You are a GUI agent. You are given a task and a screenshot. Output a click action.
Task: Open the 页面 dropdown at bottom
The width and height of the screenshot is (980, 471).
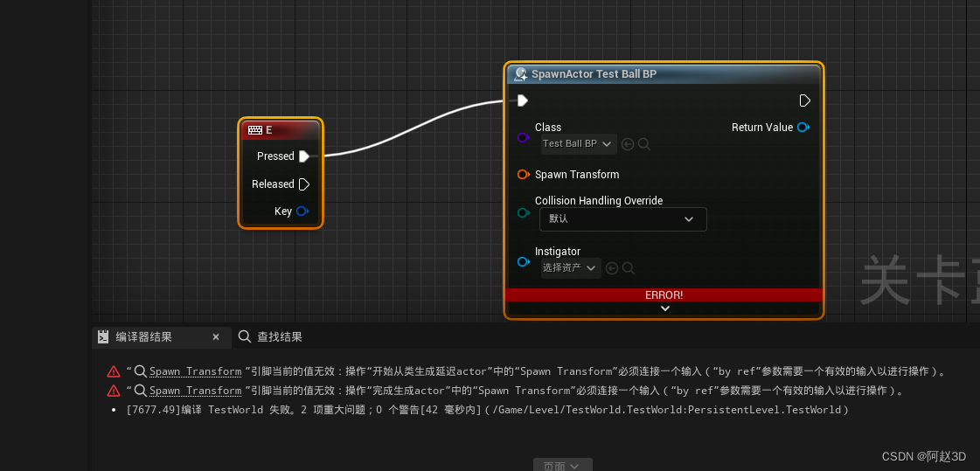click(x=562, y=466)
